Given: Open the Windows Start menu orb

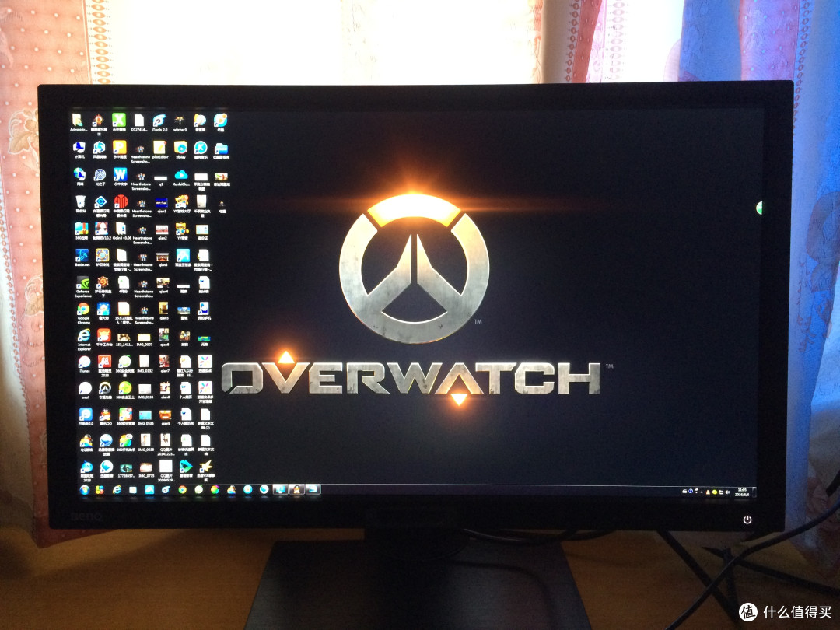Looking at the screenshot, I should click(84, 490).
